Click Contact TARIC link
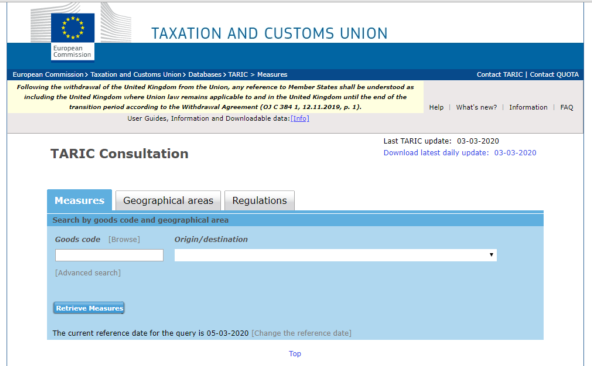Image resolution: width=592 pixels, height=366 pixels. tap(500, 74)
